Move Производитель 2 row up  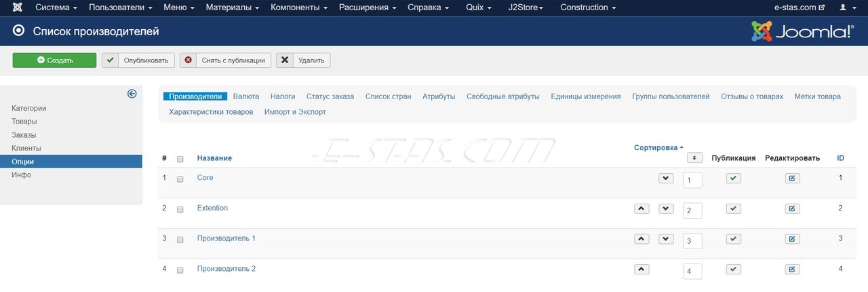(642, 269)
